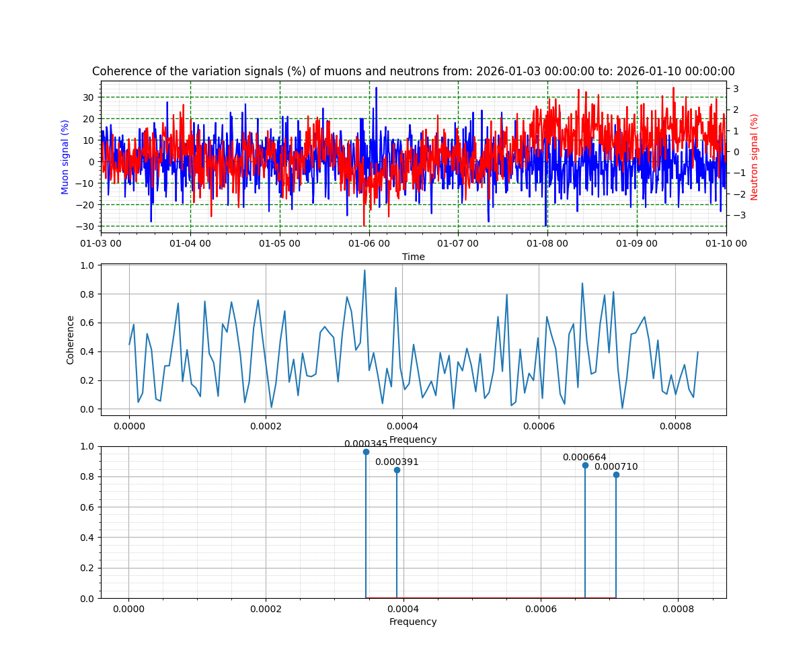Screen dimensions: 807x672
Task: Select the stem marker labeled 0.000664
Action: (585, 465)
